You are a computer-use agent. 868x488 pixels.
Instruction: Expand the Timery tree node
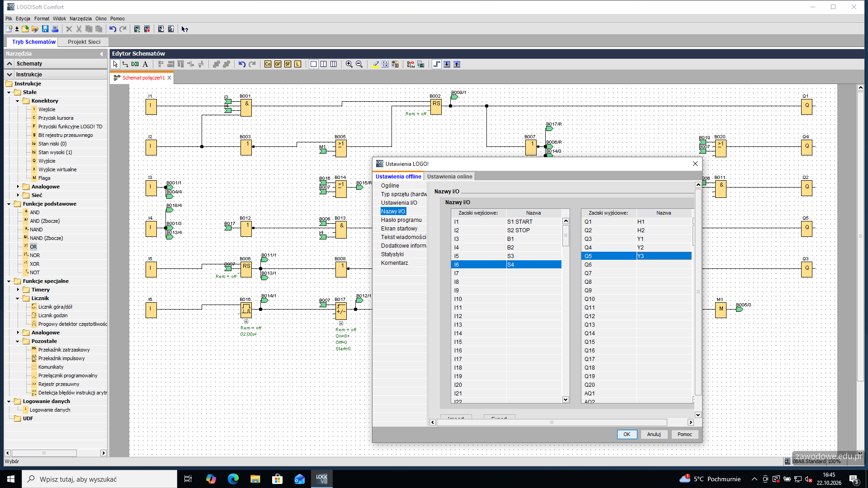pos(18,290)
